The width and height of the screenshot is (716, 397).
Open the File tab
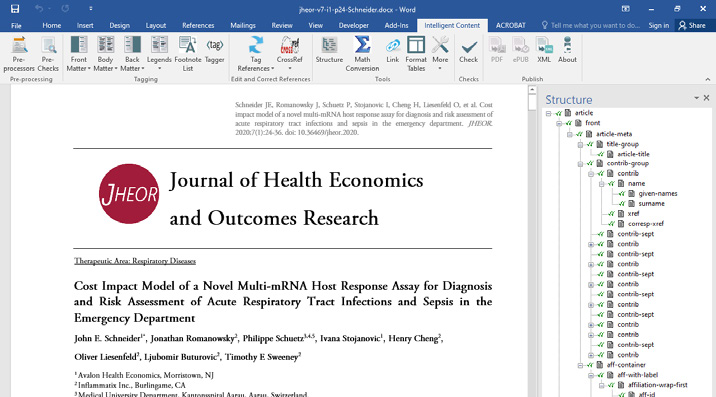pos(16,26)
